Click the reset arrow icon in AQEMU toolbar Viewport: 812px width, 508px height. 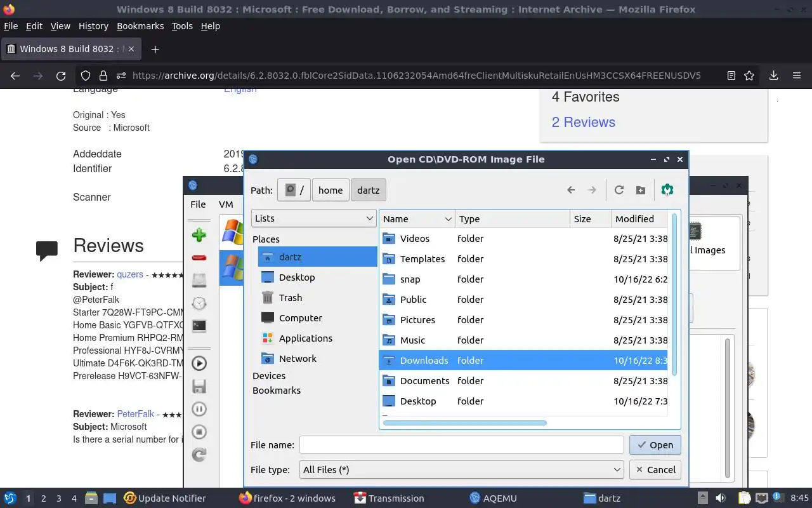coord(199,455)
